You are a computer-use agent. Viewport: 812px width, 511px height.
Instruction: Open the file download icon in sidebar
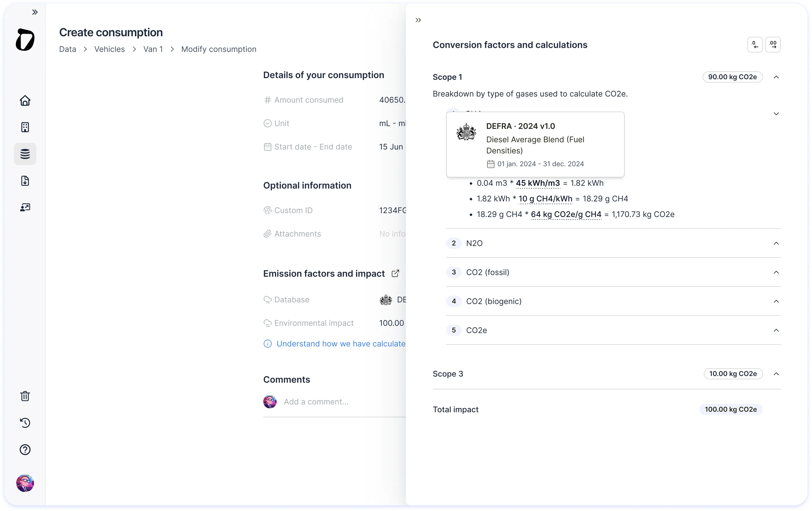[25, 181]
